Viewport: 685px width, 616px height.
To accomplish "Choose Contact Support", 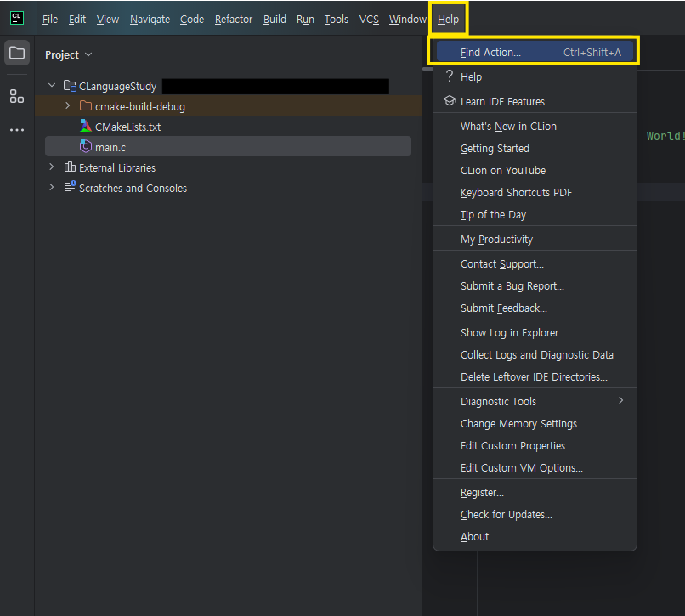I will point(535,264).
